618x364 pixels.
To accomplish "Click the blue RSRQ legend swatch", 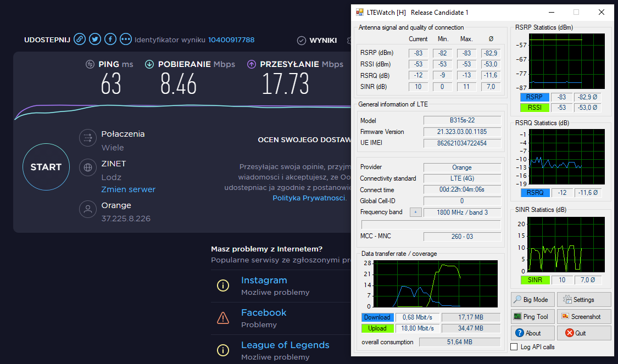I will tap(535, 193).
